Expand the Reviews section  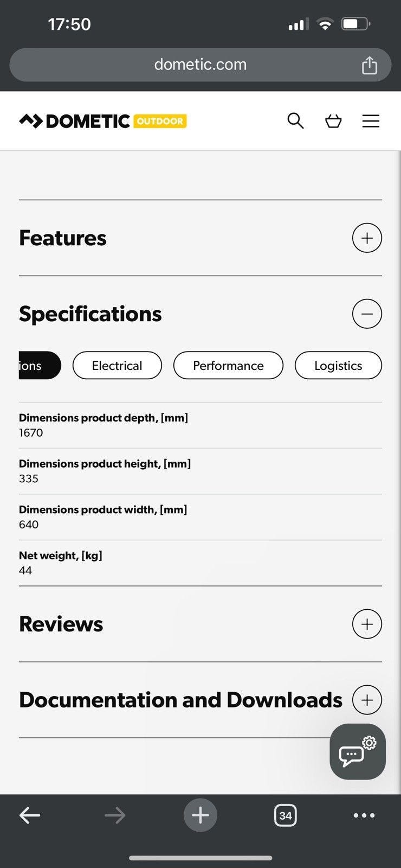[367, 624]
